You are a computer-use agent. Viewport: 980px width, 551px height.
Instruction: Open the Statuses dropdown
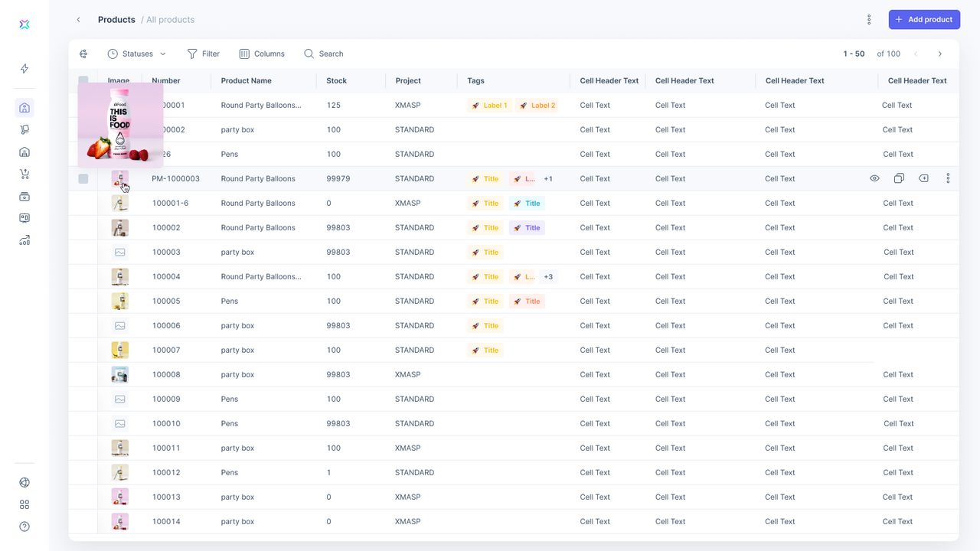138,54
